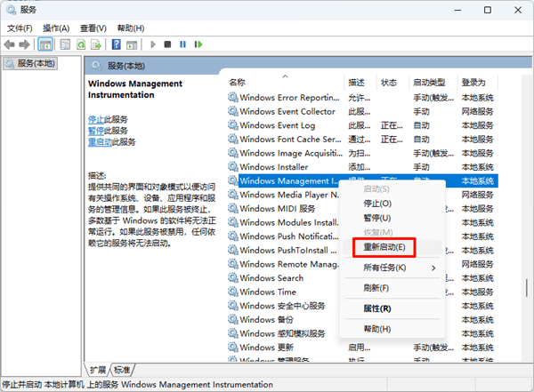The width and height of the screenshot is (534, 392).
Task: Click the Pause Service icon
Action: pyautogui.click(x=182, y=44)
